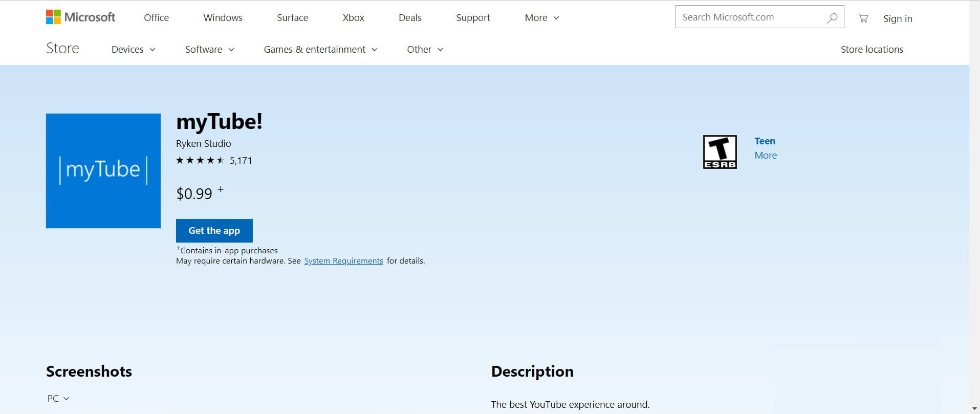980x414 pixels.
Task: Click the Store heading link
Action: click(x=62, y=48)
